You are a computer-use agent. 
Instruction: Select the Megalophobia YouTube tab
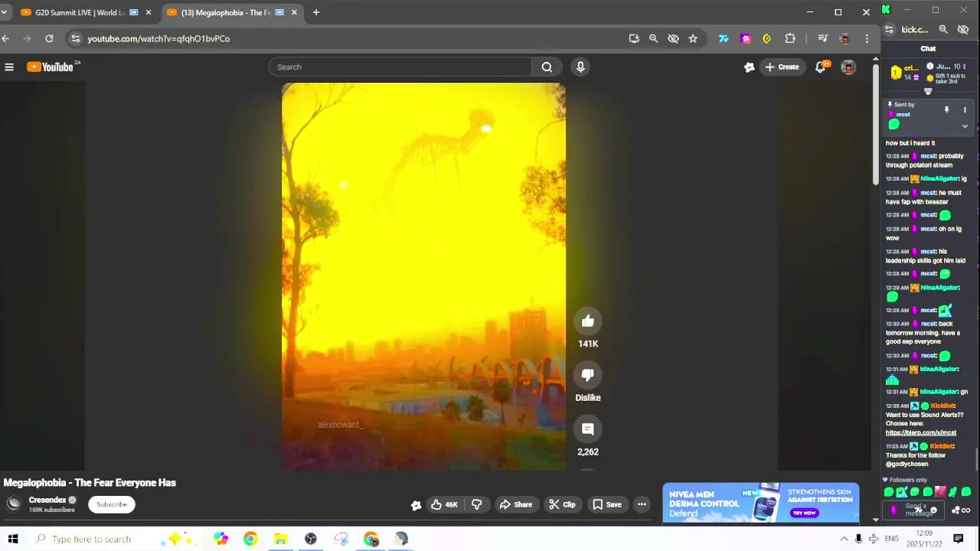tap(231, 12)
